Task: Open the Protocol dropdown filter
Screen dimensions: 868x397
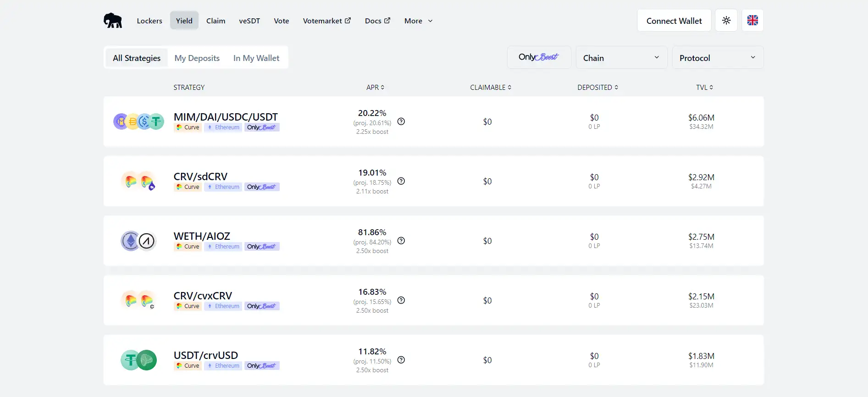Action: point(718,58)
